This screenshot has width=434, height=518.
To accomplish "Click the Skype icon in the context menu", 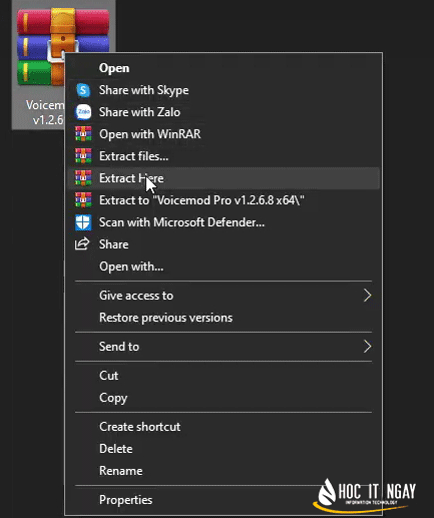I will point(83,90).
